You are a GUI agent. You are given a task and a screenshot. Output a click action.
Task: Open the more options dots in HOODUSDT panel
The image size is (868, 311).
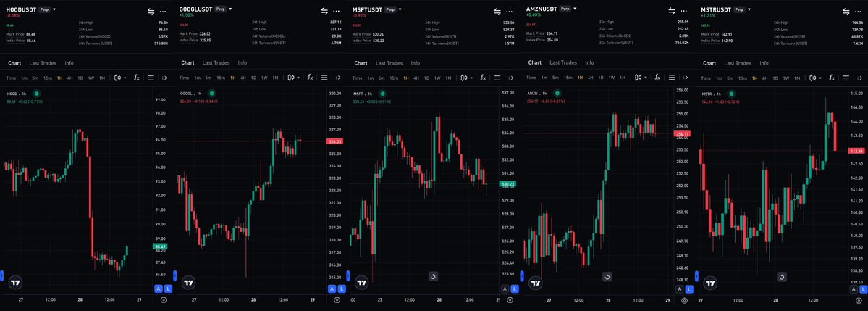(x=163, y=11)
